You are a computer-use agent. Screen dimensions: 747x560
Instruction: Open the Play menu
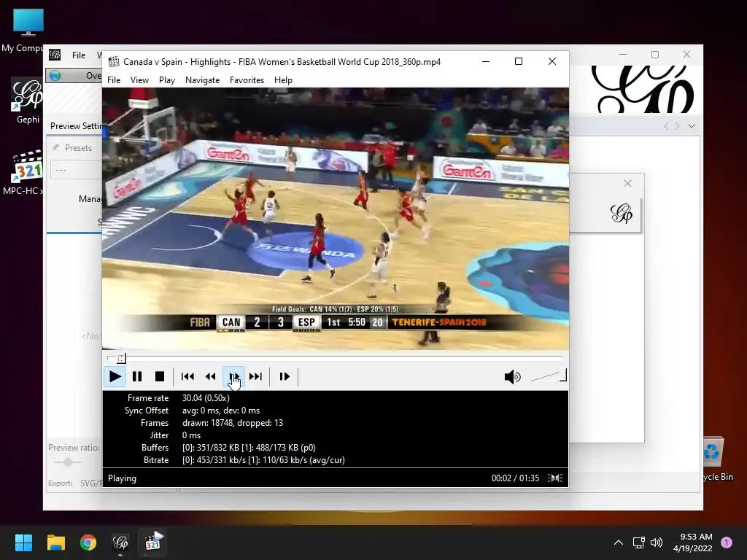click(x=167, y=80)
